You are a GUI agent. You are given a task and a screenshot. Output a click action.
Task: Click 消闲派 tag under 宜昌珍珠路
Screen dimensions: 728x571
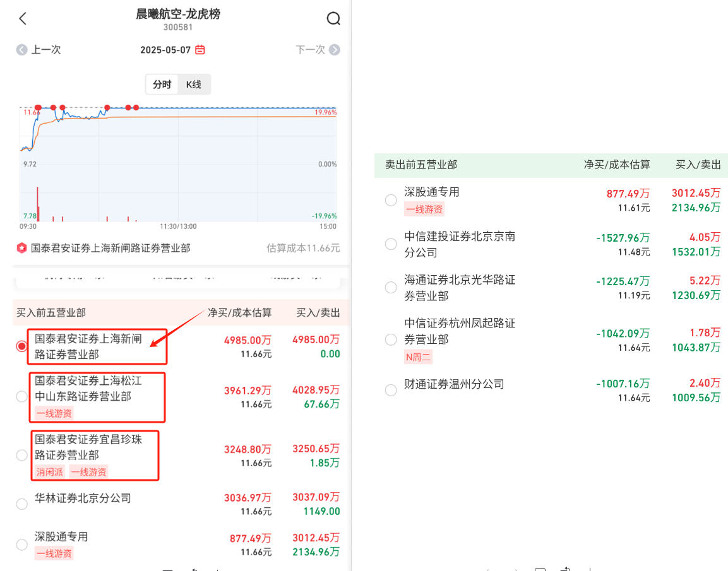coord(50,472)
